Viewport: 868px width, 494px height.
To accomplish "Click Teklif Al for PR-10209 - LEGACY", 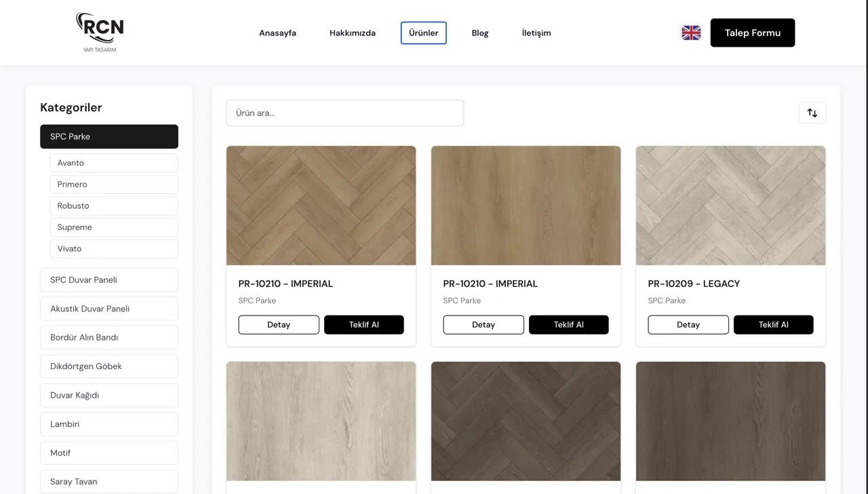I will pyautogui.click(x=774, y=324).
